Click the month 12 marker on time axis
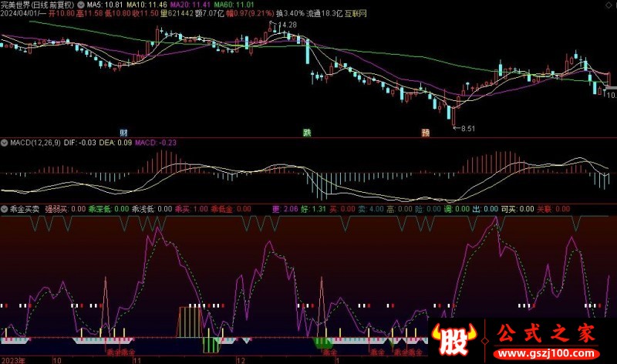 [240, 359]
